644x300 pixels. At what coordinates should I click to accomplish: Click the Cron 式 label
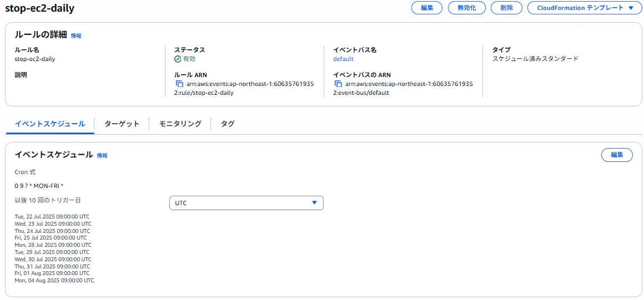[x=25, y=172]
